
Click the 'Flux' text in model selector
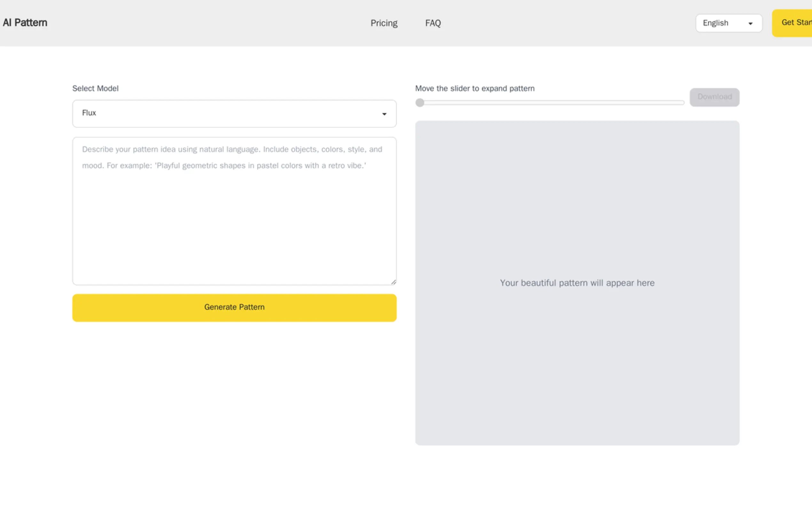pyautogui.click(x=89, y=113)
